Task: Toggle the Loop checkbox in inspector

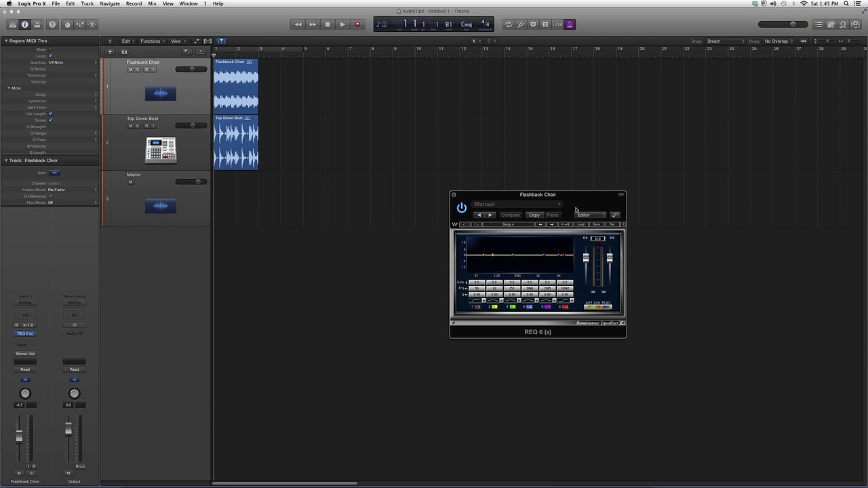Action: point(50,56)
